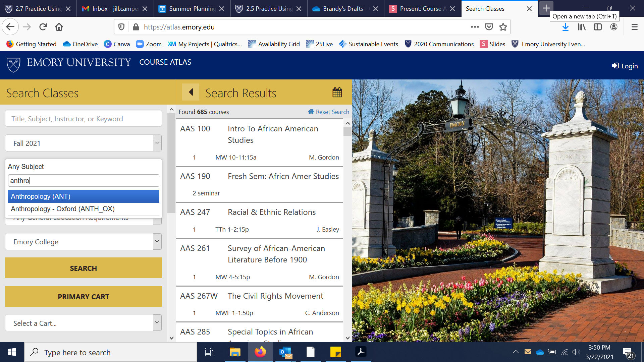Reload the page using the refresh icon
Viewport: 644px width, 362px height.
(x=43, y=27)
